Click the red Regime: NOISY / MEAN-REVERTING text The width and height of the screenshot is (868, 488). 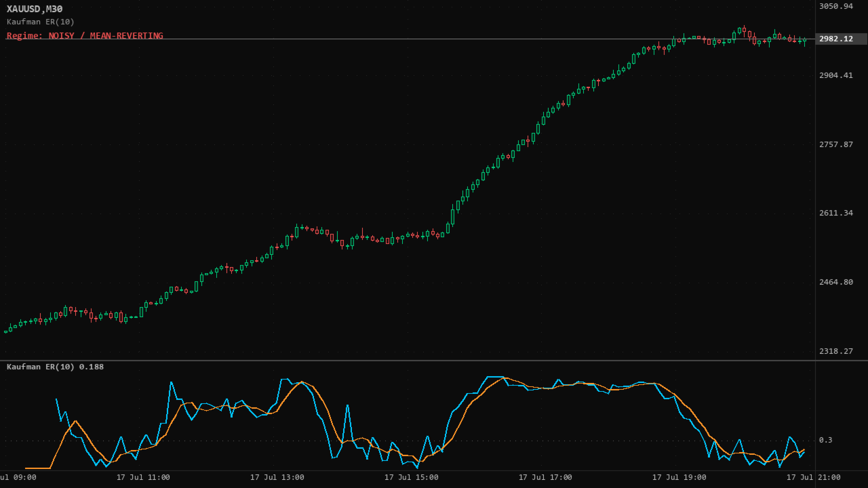pos(85,36)
